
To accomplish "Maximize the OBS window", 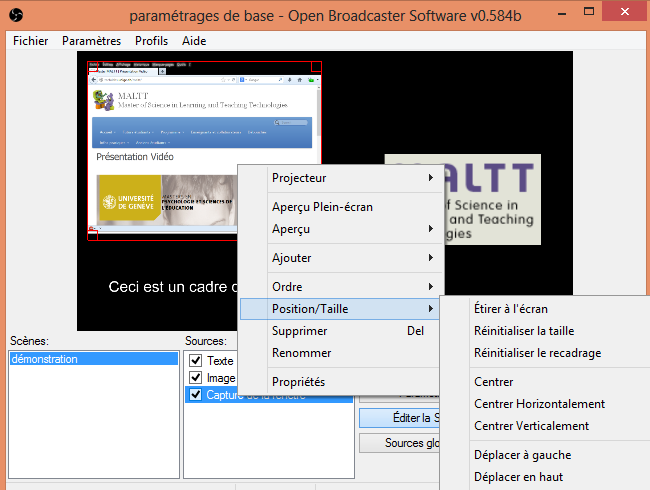I will coord(589,11).
